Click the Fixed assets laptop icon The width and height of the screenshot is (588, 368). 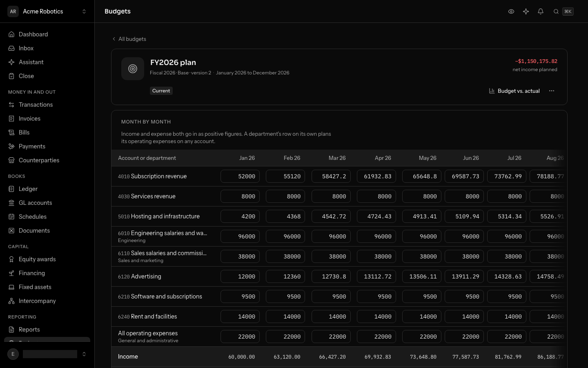point(11,287)
